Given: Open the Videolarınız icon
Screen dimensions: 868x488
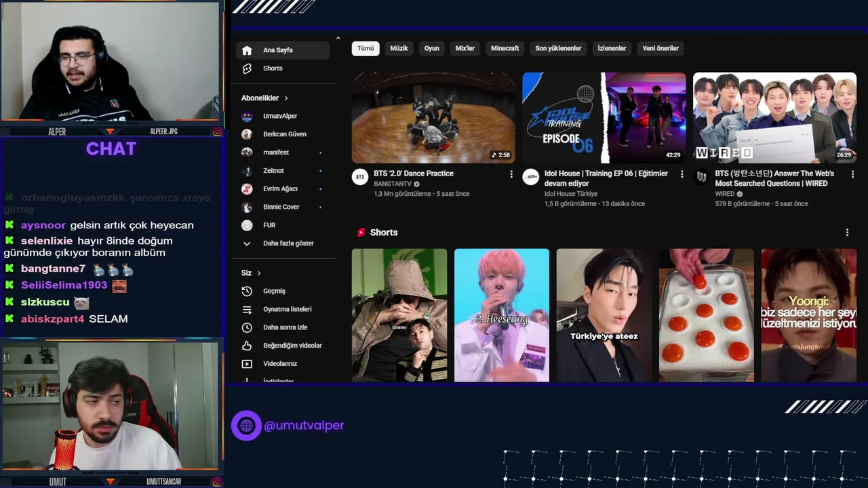Looking at the screenshot, I should pyautogui.click(x=247, y=364).
